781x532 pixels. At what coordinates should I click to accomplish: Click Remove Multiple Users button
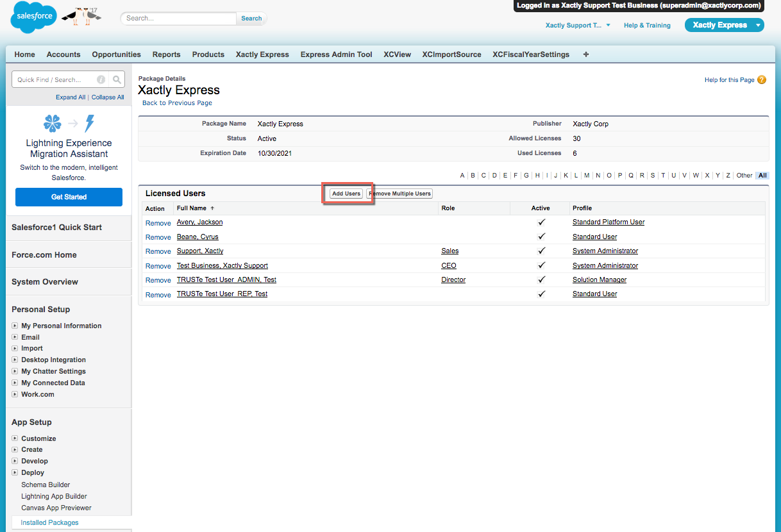click(399, 194)
